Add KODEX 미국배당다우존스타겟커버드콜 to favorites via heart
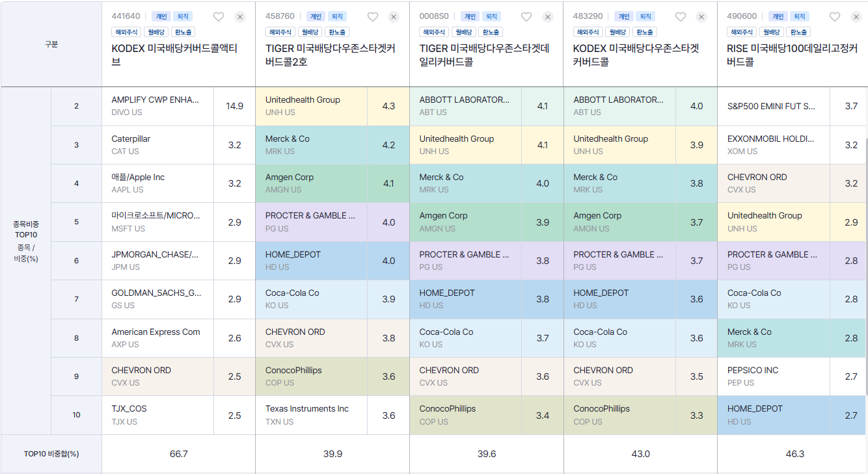This screenshot has height=474, width=868. (x=681, y=17)
